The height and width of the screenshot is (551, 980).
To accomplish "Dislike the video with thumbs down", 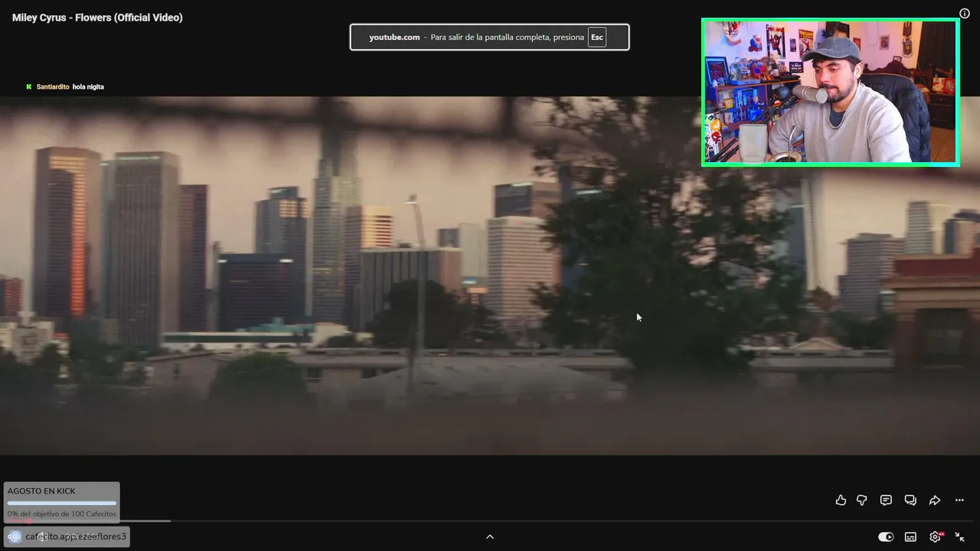I will [x=862, y=500].
